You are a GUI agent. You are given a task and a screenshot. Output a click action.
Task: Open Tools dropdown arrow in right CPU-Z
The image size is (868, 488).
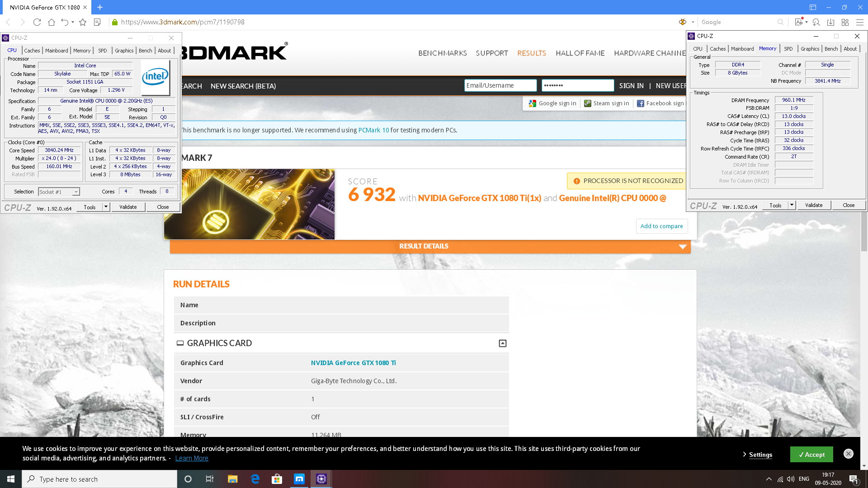point(792,205)
